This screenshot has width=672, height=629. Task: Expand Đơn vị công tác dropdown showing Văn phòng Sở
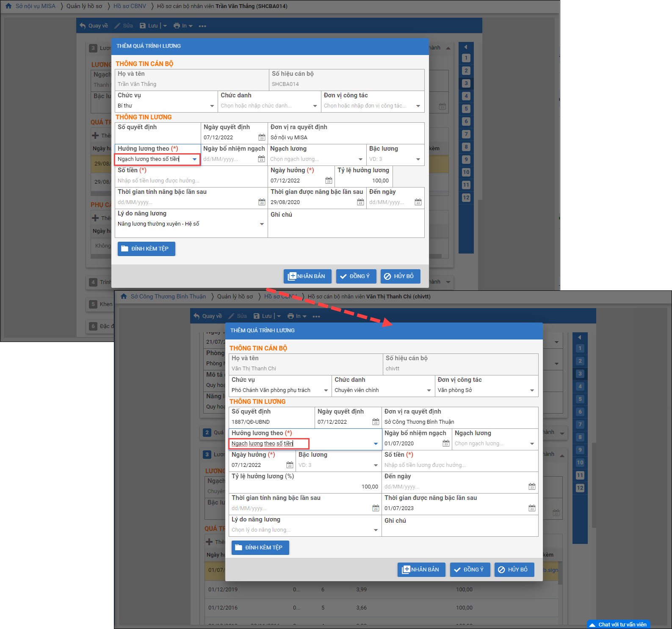(x=532, y=390)
